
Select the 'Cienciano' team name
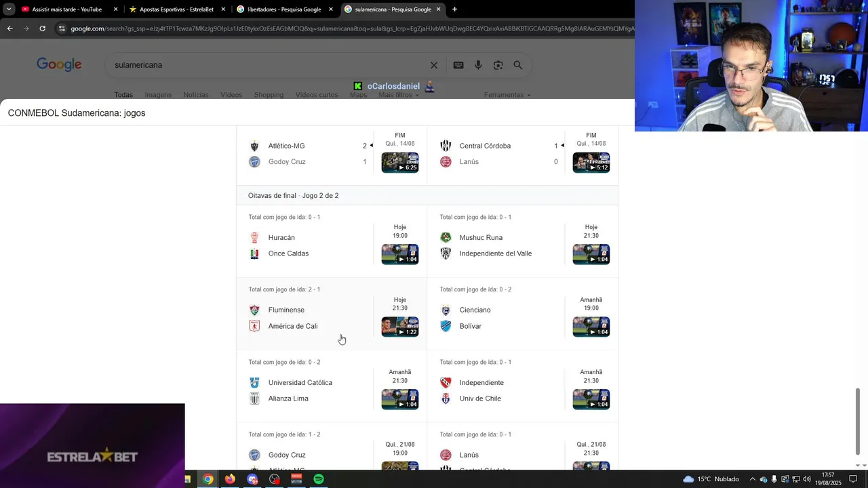(x=475, y=310)
